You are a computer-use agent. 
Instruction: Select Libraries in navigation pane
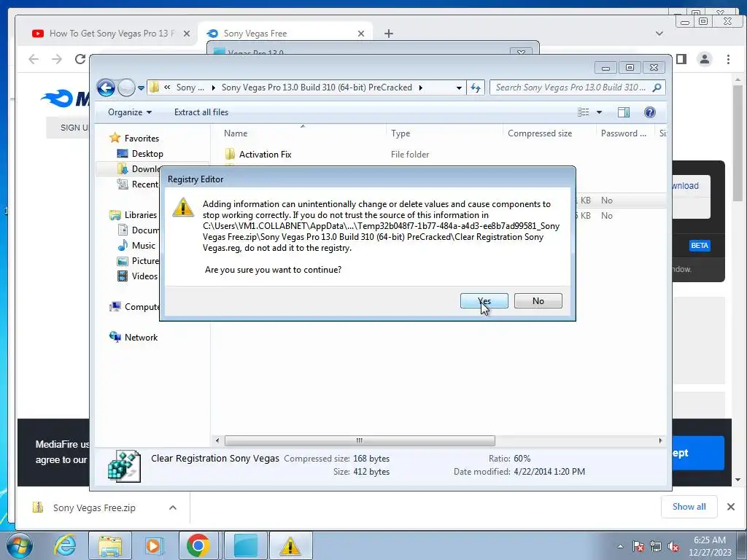[141, 215]
